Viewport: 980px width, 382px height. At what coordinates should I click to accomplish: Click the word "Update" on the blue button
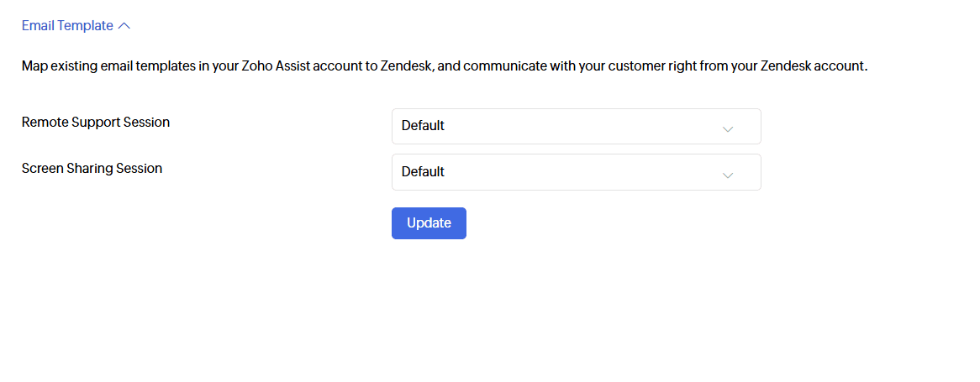[429, 223]
